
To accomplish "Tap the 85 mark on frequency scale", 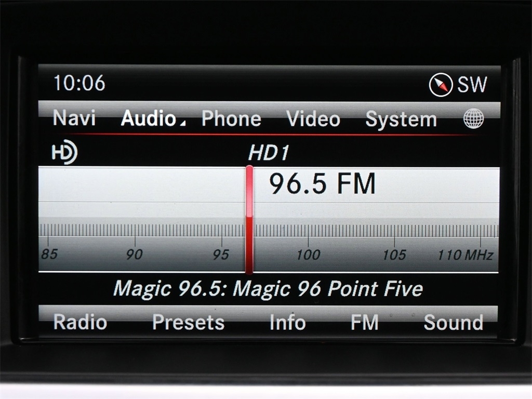I will tap(49, 254).
